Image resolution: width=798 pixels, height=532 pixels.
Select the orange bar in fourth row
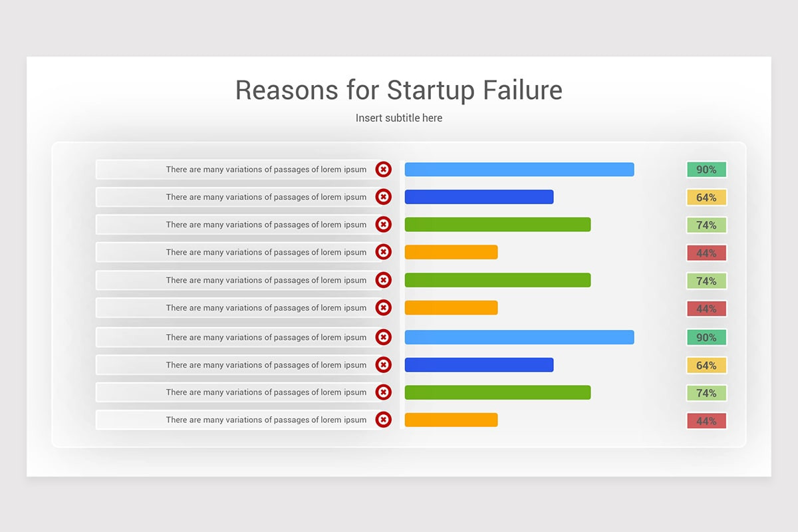(451, 252)
